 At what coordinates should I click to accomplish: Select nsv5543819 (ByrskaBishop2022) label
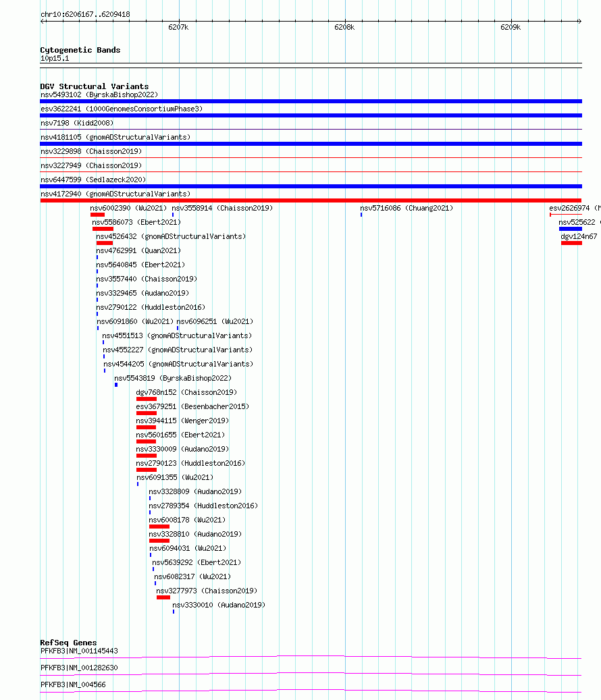(173, 378)
